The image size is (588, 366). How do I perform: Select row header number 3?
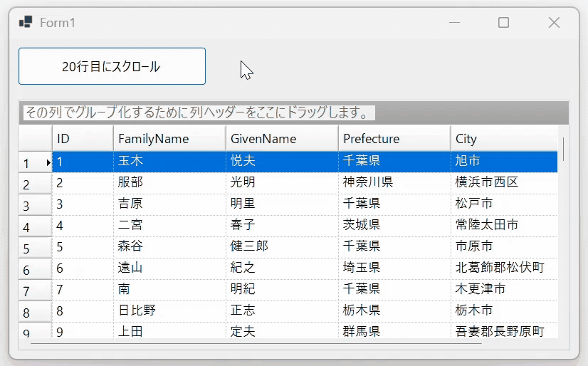coord(36,205)
